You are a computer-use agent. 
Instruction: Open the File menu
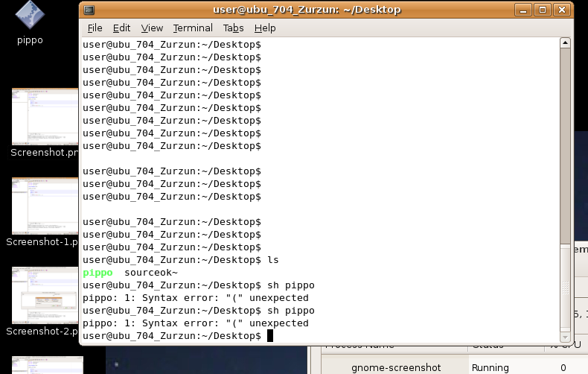point(95,28)
